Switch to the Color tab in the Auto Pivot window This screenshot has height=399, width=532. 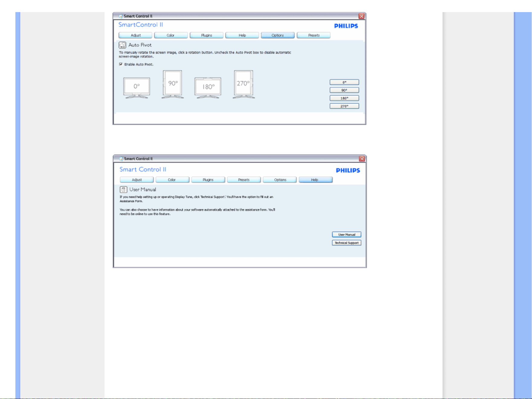coord(171,35)
